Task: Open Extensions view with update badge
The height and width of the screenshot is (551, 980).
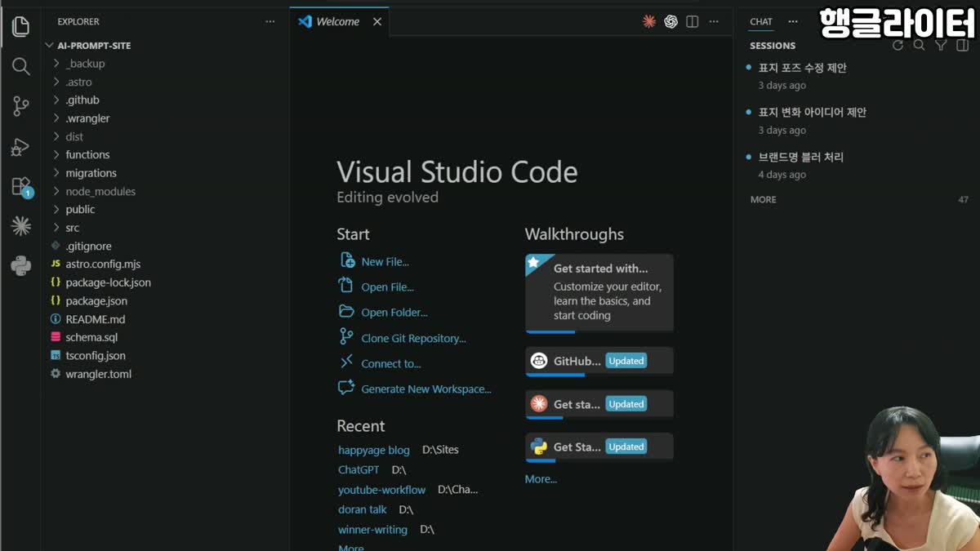Action: tap(20, 187)
